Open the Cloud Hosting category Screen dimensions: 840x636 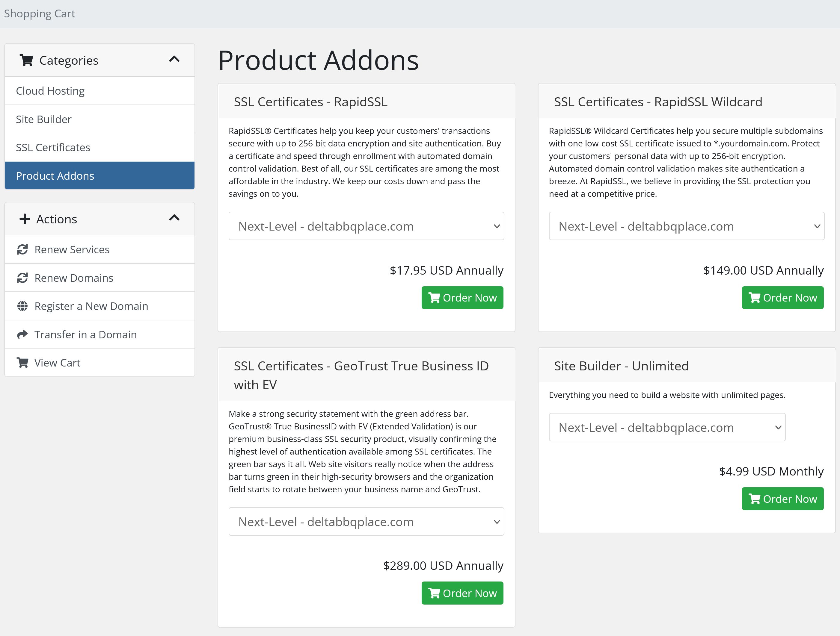click(50, 91)
